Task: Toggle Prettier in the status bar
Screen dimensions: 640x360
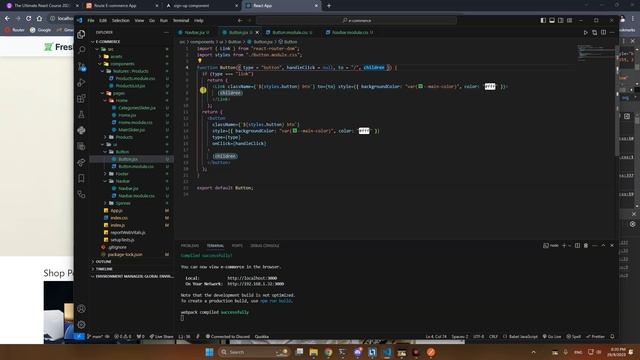Action: [596, 336]
